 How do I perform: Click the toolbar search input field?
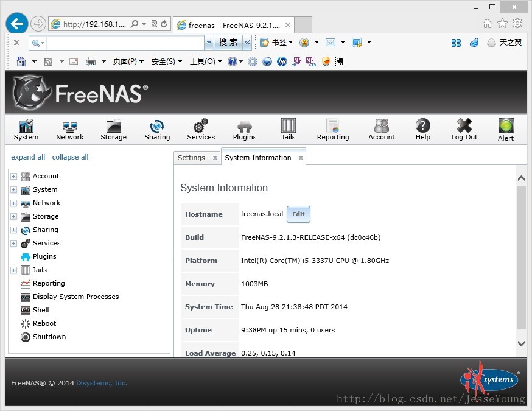125,43
